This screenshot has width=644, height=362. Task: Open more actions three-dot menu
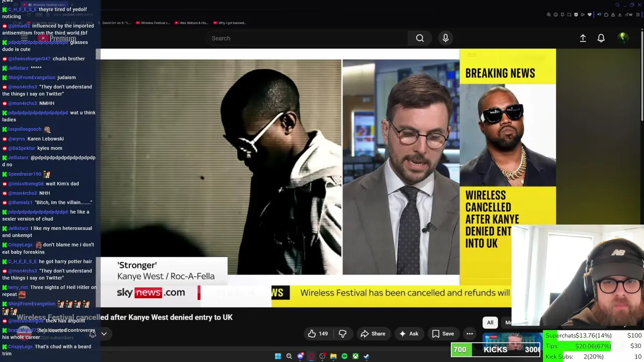click(x=469, y=334)
